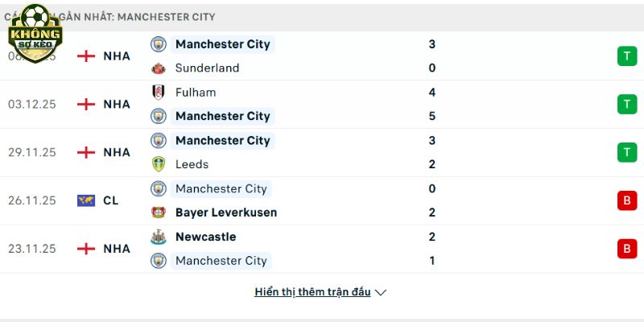Click the Leeds club crest icon

click(159, 164)
